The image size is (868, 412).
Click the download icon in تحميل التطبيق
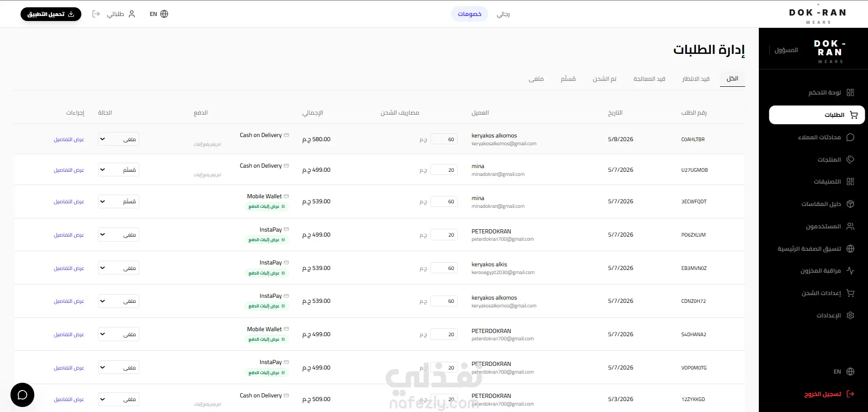point(71,14)
